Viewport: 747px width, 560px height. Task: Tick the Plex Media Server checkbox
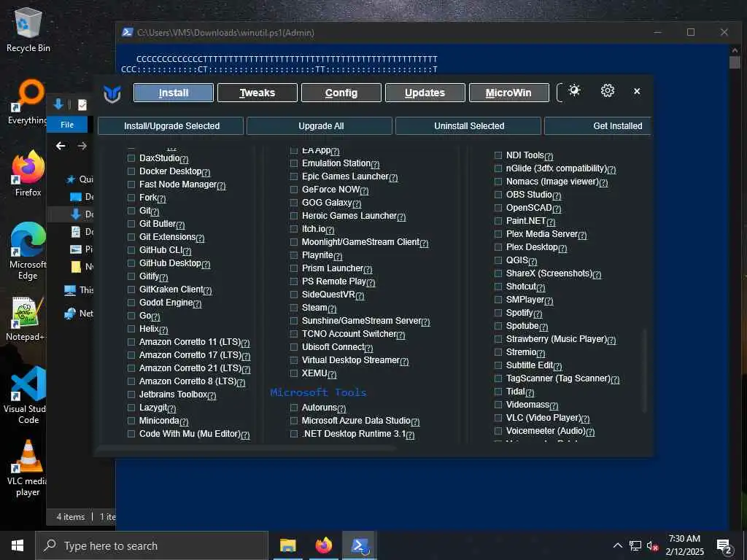coord(498,234)
